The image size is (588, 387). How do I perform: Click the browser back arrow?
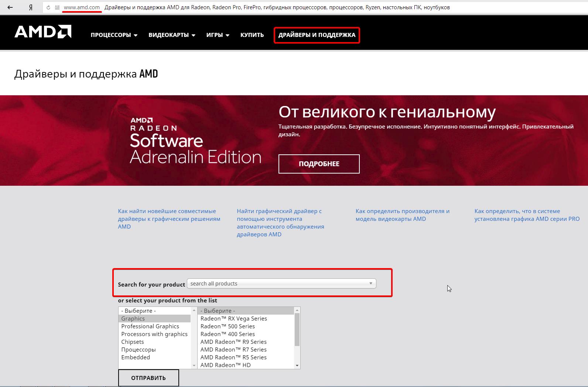click(10, 7)
